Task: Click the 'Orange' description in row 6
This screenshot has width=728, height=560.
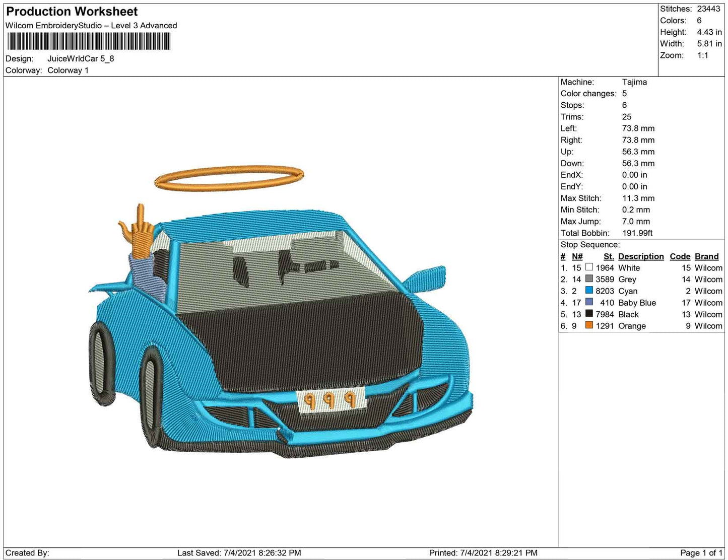Action: (632, 326)
